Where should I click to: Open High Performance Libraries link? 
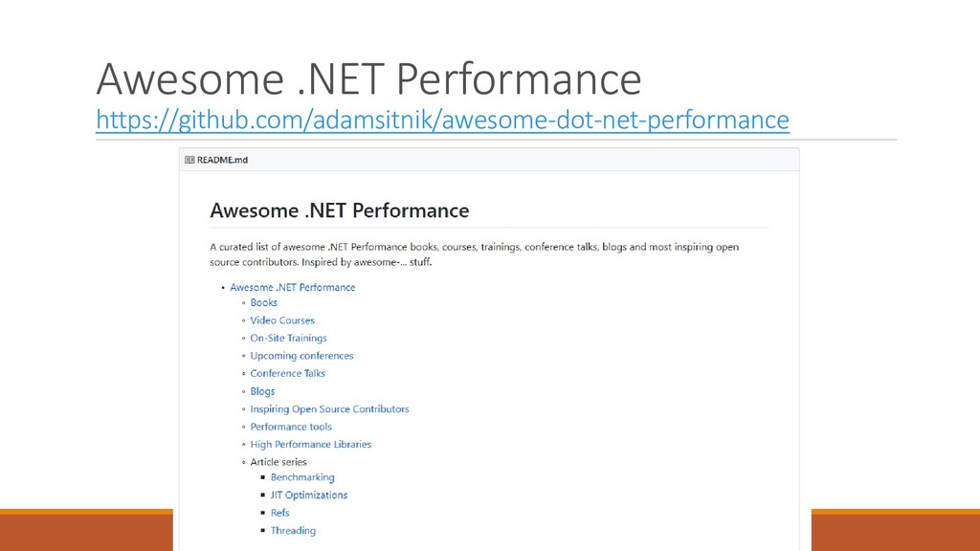[x=311, y=444]
